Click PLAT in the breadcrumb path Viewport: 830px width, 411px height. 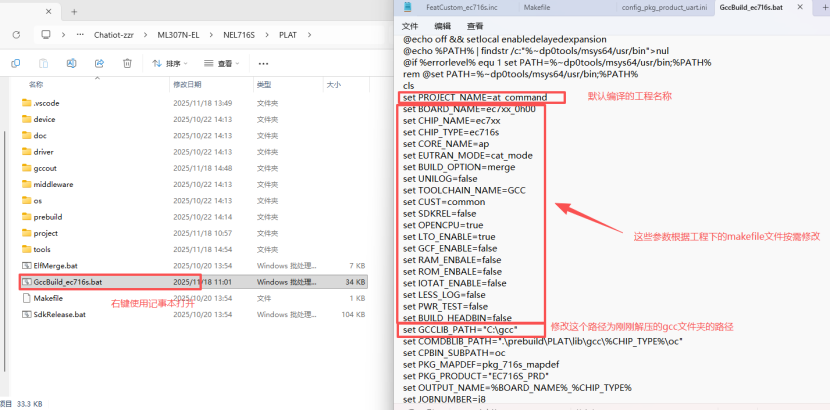(288, 35)
